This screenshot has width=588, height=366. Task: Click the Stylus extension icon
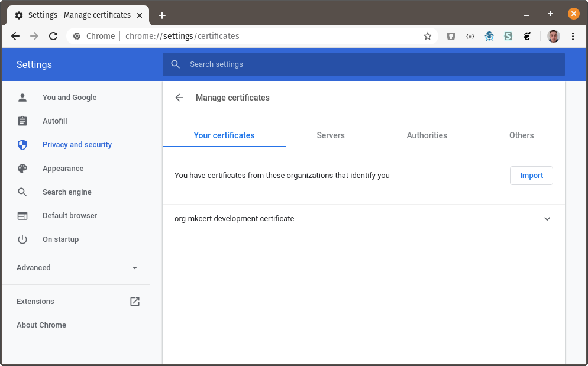point(508,36)
